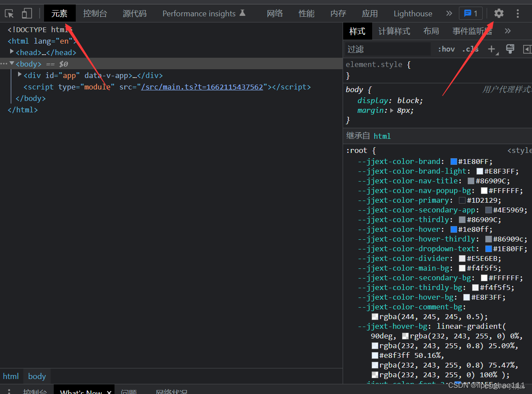
Task: Click the --jjext-color-nav-title color swatch
Action: tap(471, 181)
